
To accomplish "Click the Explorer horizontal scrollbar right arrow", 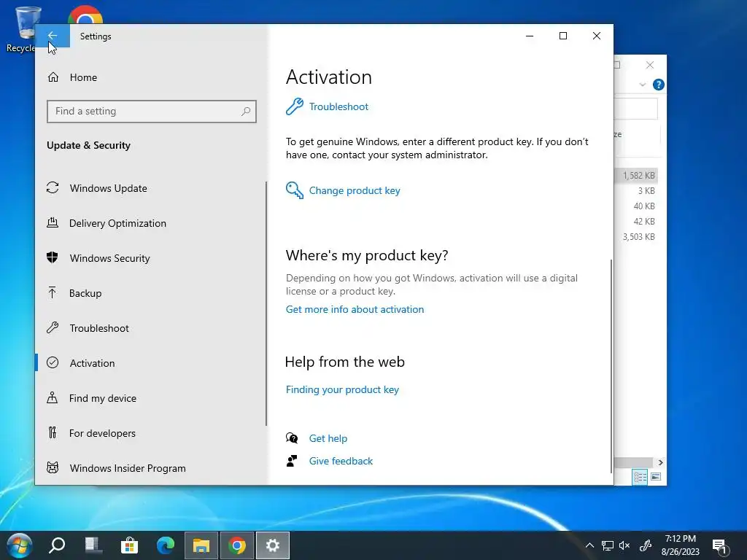I will (660, 462).
